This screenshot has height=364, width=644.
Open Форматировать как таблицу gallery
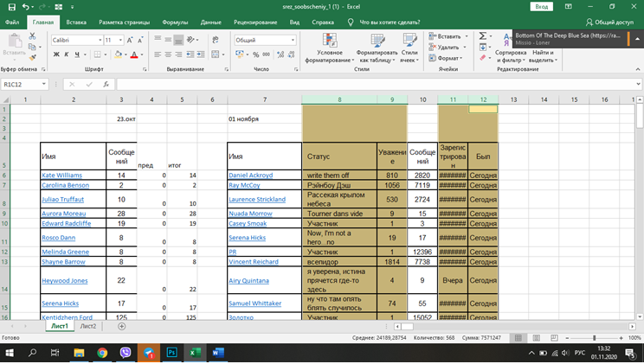click(377, 48)
